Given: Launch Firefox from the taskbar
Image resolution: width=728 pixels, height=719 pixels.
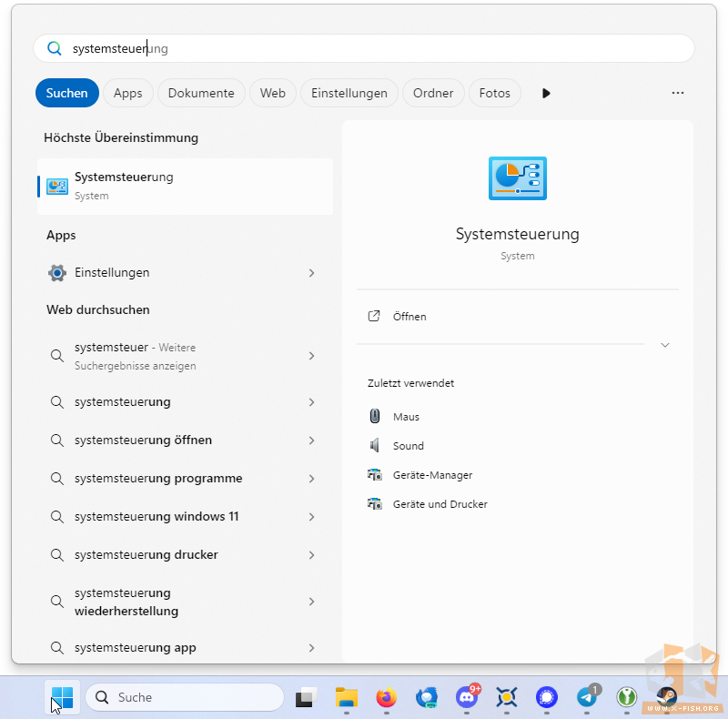Looking at the screenshot, I should pyautogui.click(x=386, y=697).
